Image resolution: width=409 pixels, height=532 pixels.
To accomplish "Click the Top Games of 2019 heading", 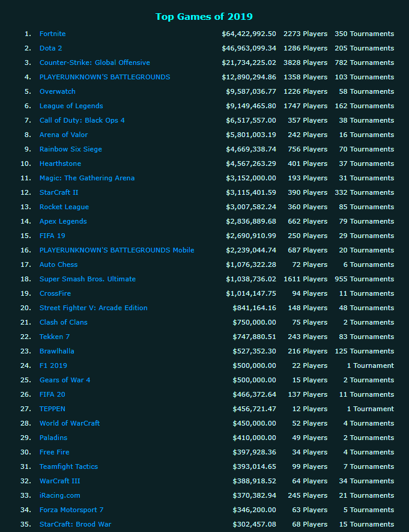I will click(x=204, y=16).
